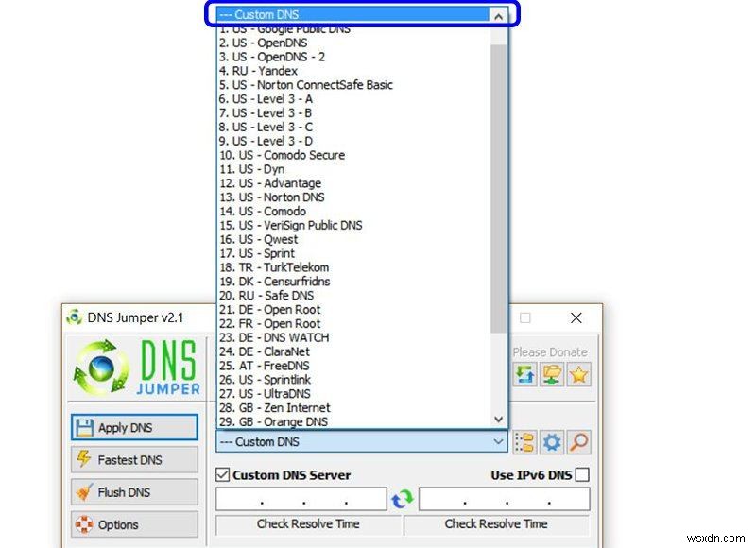Click the refresh arrows between IP fields
Viewport: 756px width, 548px height.
tap(404, 499)
